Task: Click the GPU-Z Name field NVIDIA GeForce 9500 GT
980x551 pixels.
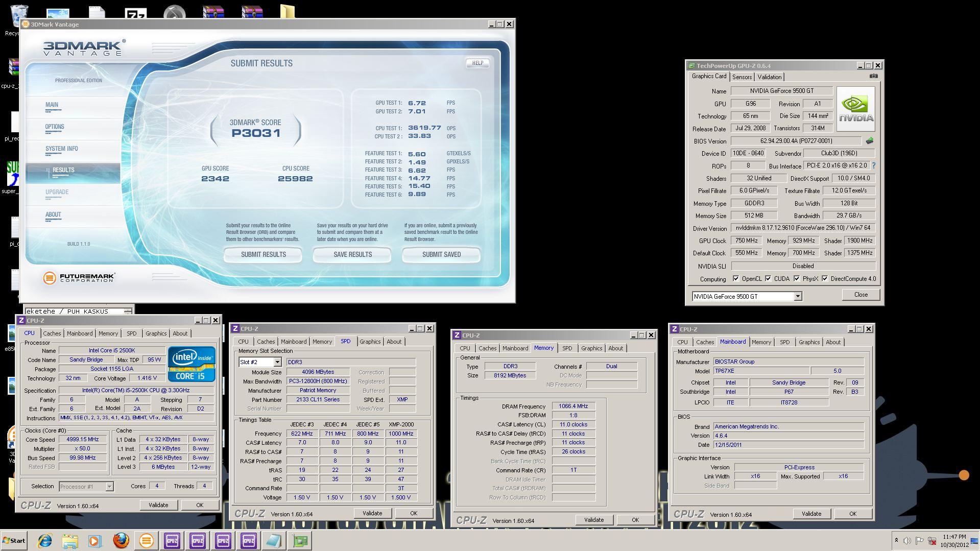Action: pos(782,91)
